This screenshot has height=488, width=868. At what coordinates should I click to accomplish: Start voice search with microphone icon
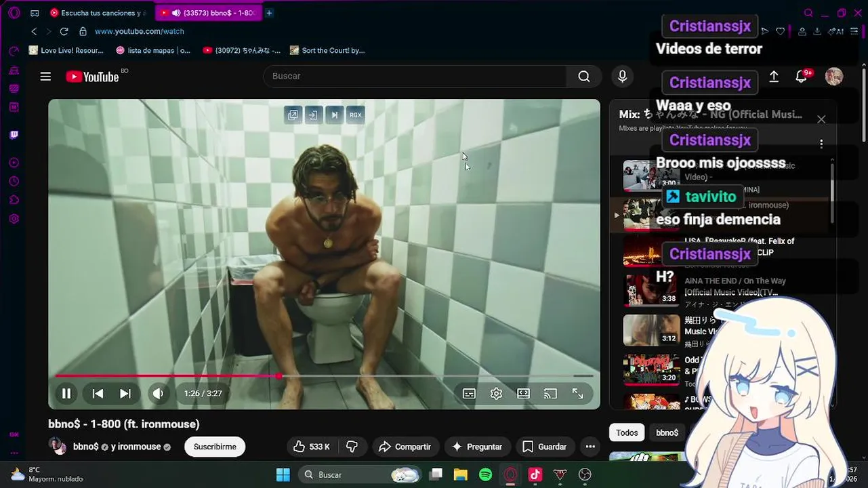coord(622,76)
